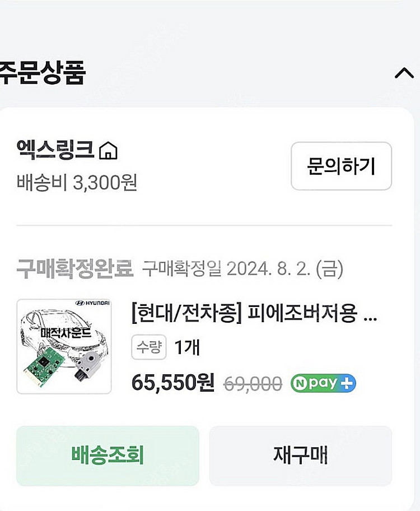Collapse the 주문상품 section chevron

coord(404,73)
